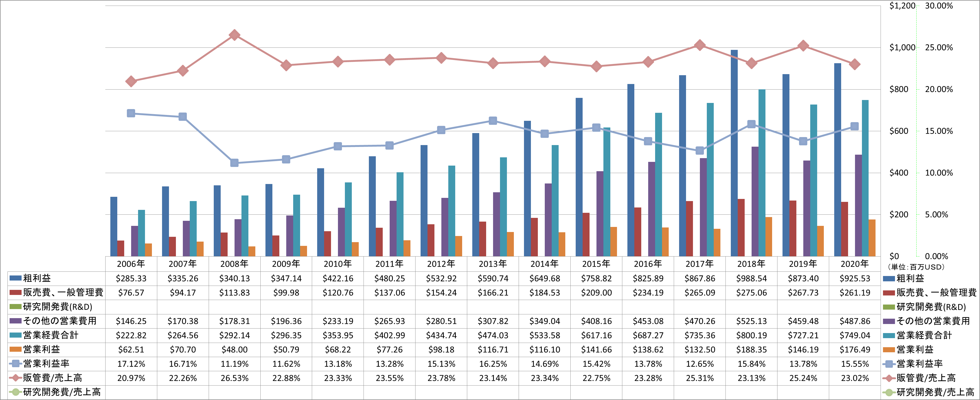980x400 pixels.
Task: Click the 2012年 category axis label
Action: point(441,264)
